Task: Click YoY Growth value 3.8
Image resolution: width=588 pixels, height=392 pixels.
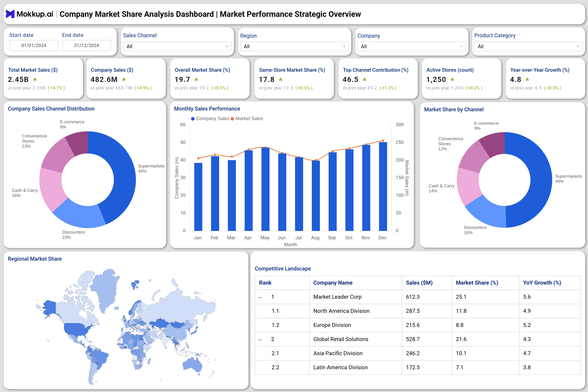Action: point(527,367)
